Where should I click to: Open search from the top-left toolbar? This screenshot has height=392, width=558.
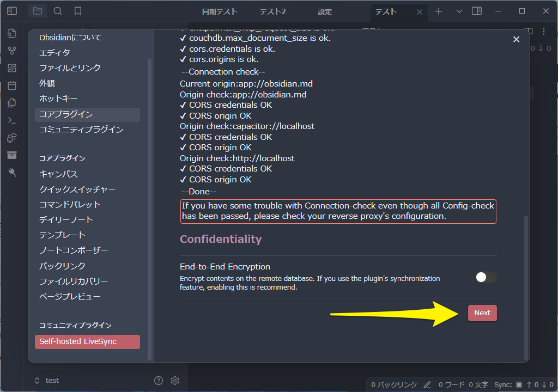57,10
